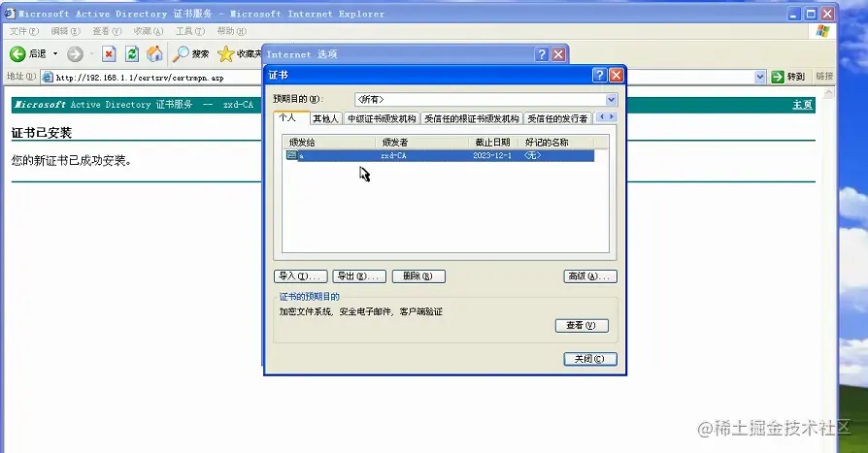Click the 颁发者 column header
The width and height of the screenshot is (868, 453).
[422, 143]
